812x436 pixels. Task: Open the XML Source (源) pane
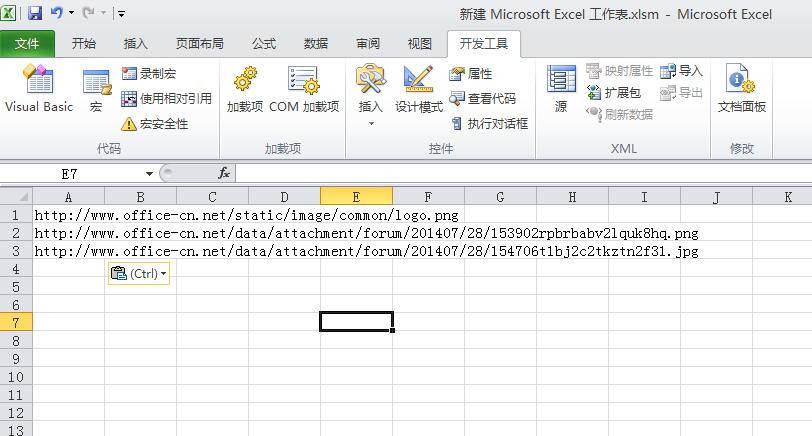[561, 89]
